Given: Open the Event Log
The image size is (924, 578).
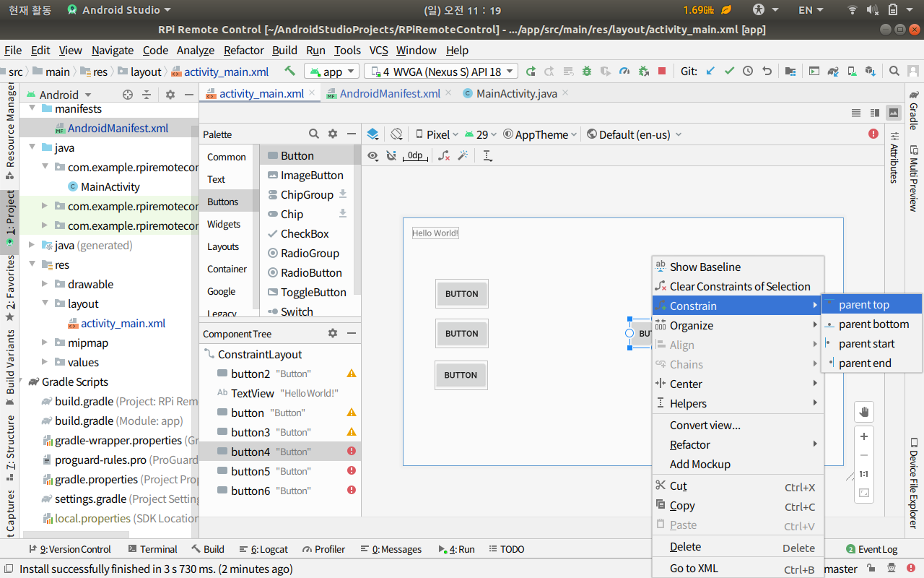Looking at the screenshot, I should 872,549.
